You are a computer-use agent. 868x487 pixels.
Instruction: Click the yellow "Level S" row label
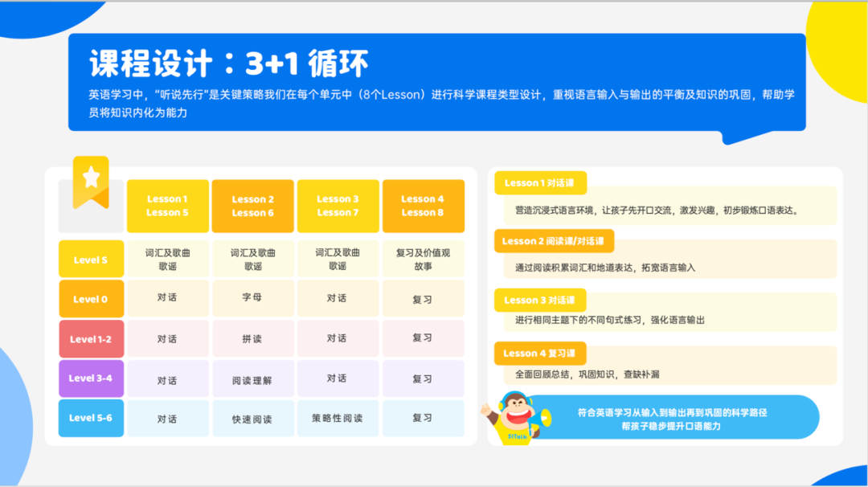point(92,259)
